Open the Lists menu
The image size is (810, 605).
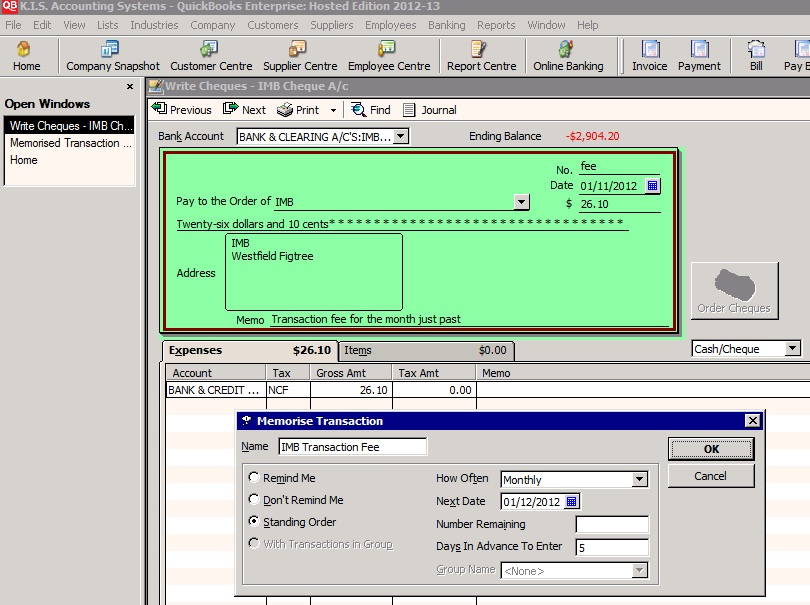[107, 25]
